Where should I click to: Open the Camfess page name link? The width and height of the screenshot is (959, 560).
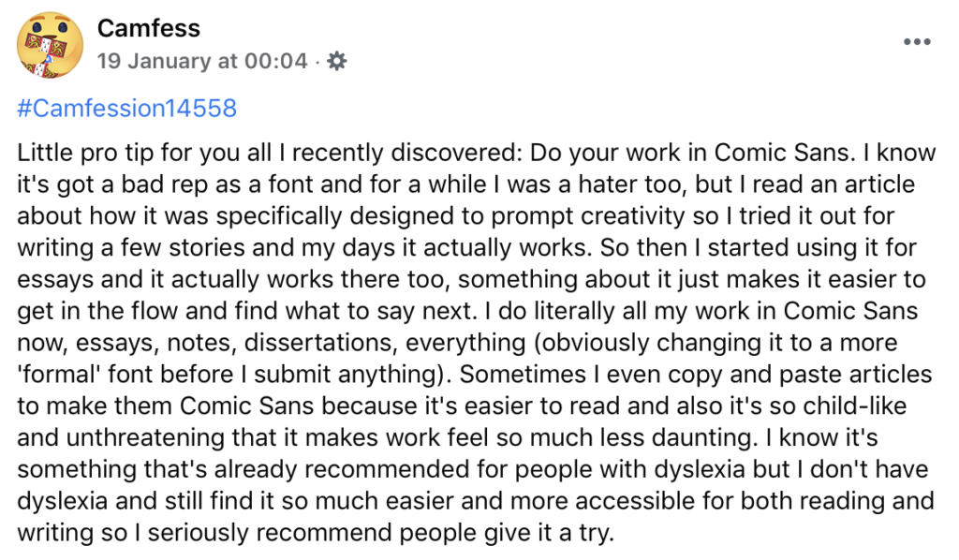pyautogui.click(x=149, y=28)
